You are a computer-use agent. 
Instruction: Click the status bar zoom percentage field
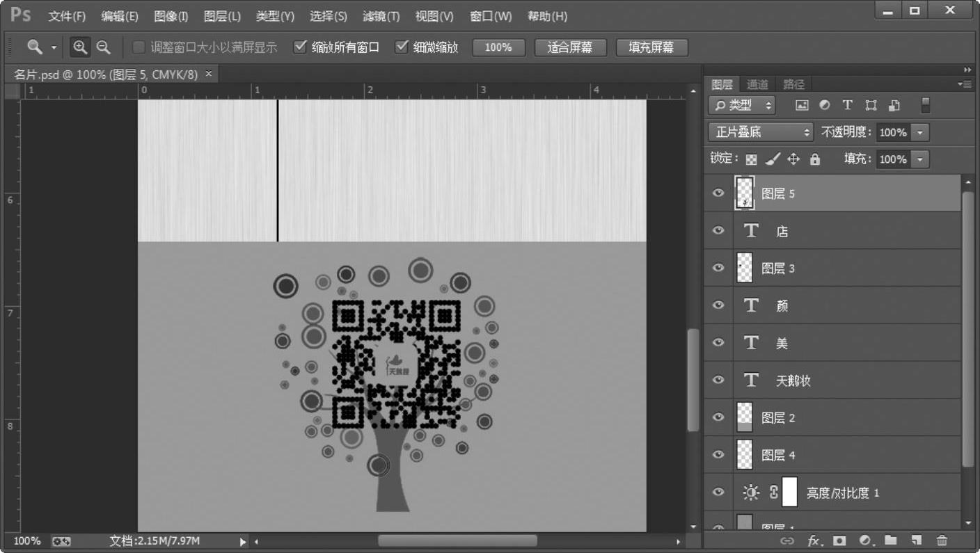[x=27, y=541]
